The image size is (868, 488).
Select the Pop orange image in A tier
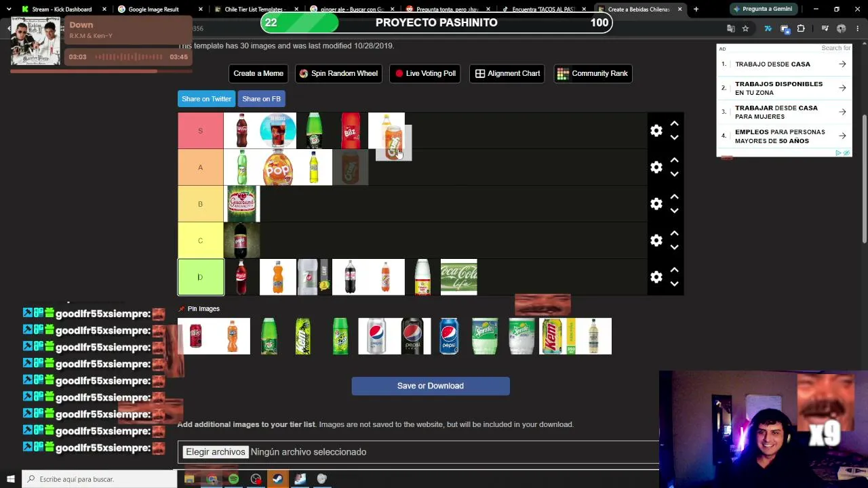[x=278, y=167]
